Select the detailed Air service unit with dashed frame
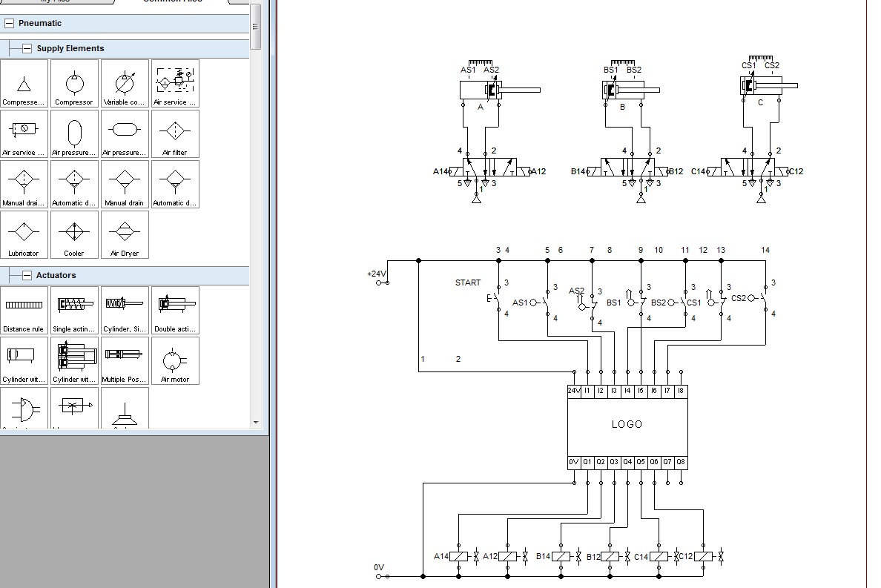Screen dimensions: 881x588 click(x=175, y=83)
